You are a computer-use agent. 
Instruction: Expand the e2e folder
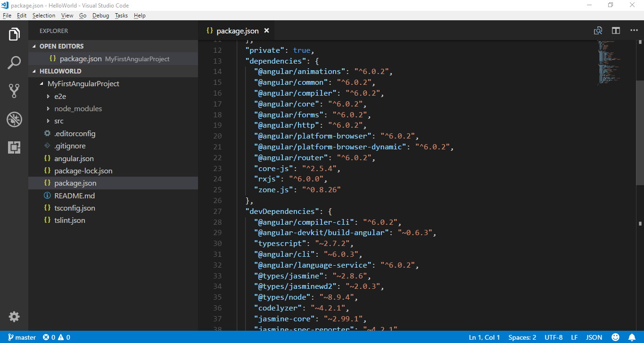[113, 96]
